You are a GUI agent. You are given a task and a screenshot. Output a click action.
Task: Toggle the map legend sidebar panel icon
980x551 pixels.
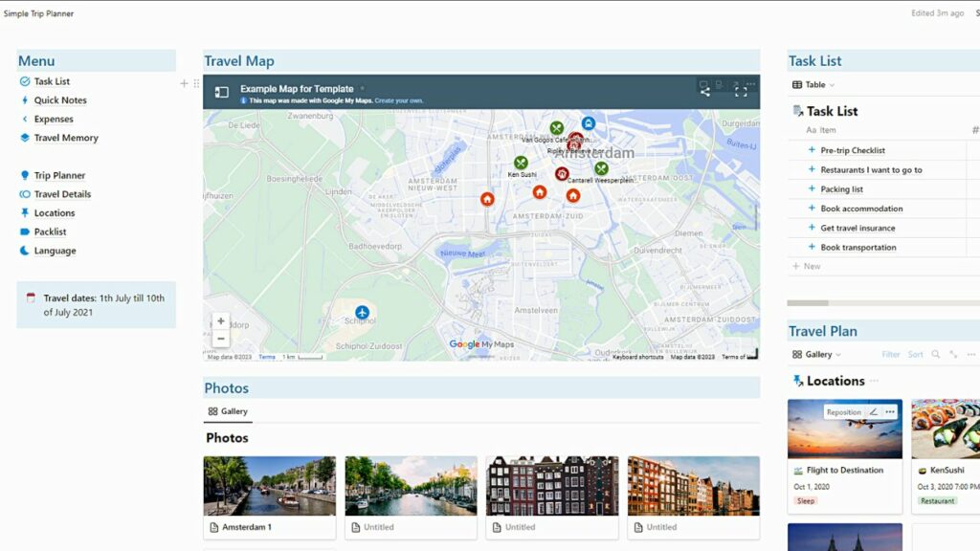point(222,92)
